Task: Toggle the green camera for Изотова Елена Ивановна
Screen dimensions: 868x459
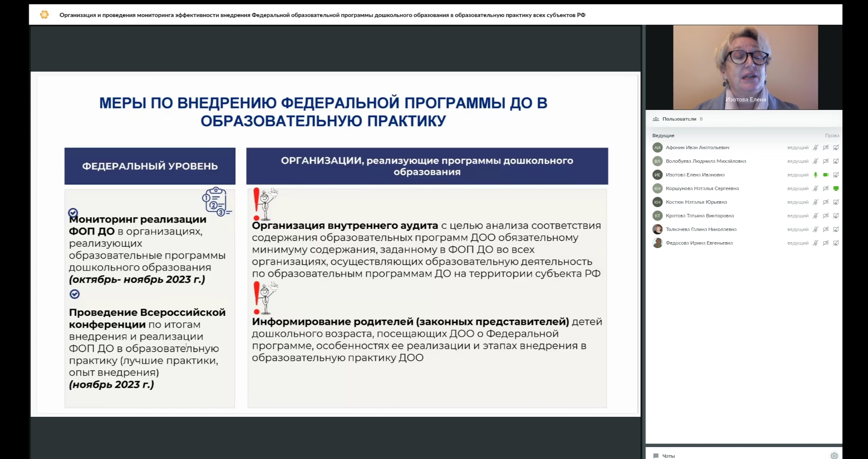Action: point(825,175)
